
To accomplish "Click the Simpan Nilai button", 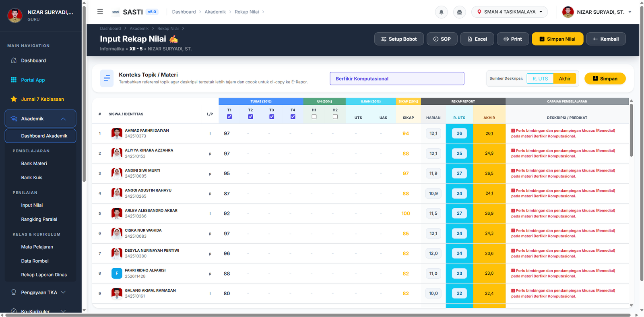I will pos(557,39).
